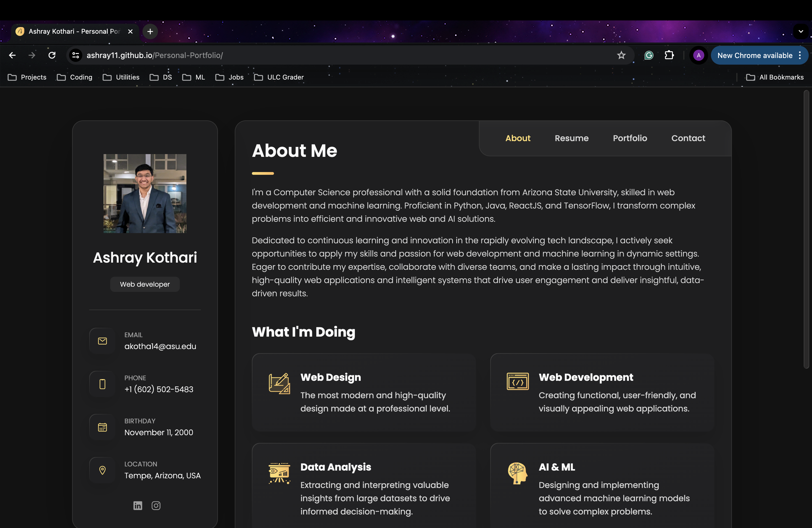Open the Grammarly extension icon
812x528 pixels.
tap(648, 55)
